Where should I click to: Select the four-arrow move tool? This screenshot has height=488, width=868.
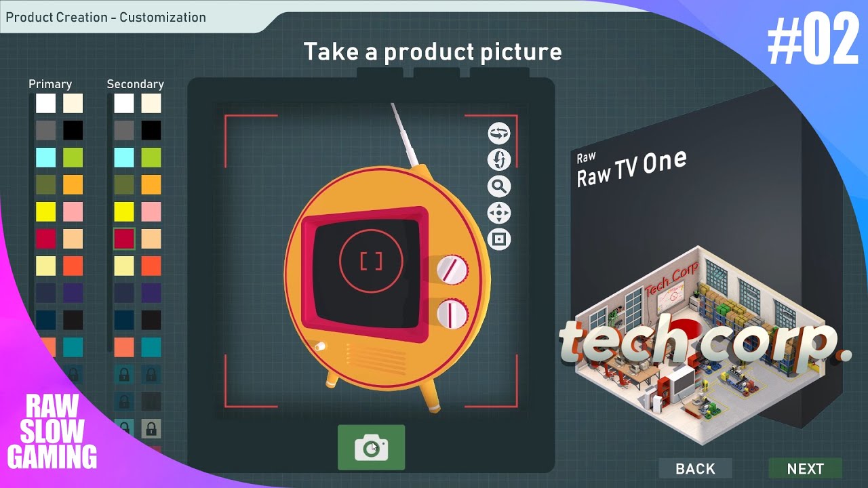tap(499, 213)
